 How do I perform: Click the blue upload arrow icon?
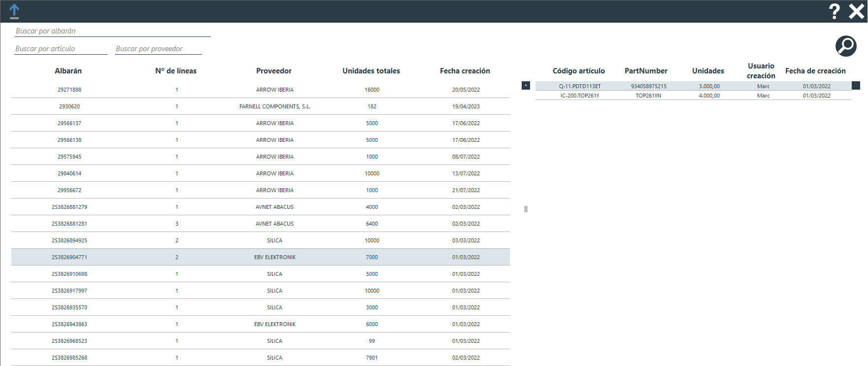(x=14, y=11)
